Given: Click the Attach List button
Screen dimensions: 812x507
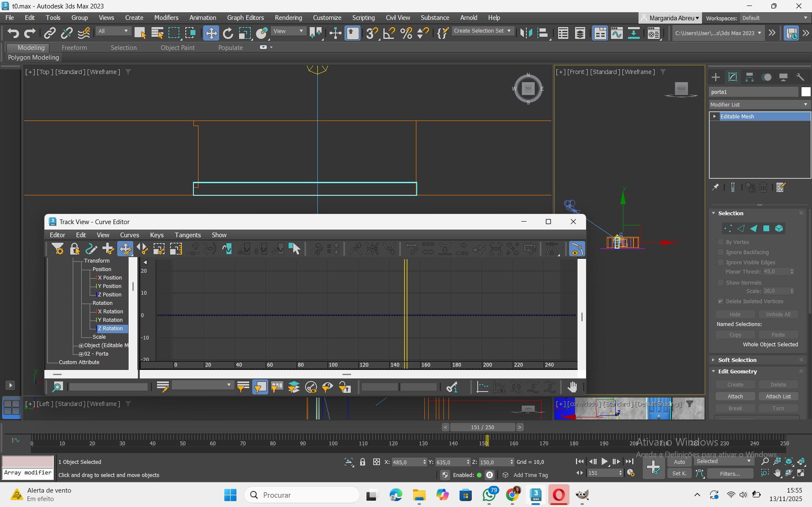Looking at the screenshot, I should pos(778,396).
